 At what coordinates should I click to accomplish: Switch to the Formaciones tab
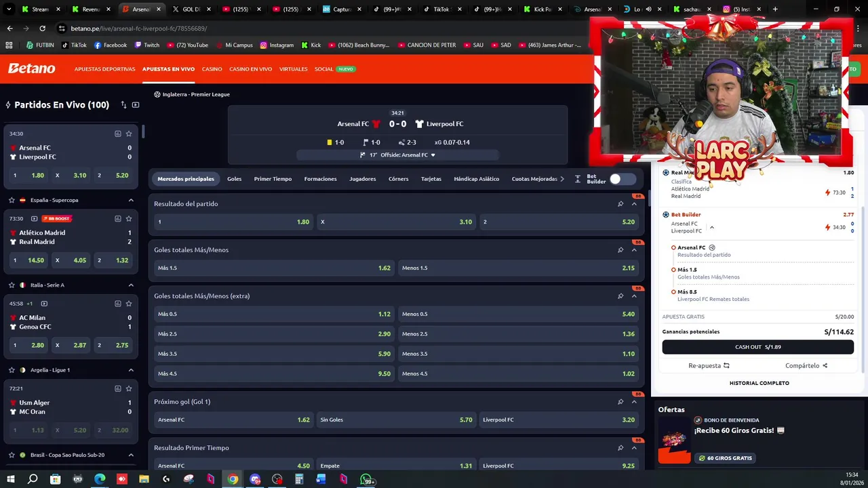[x=320, y=179]
